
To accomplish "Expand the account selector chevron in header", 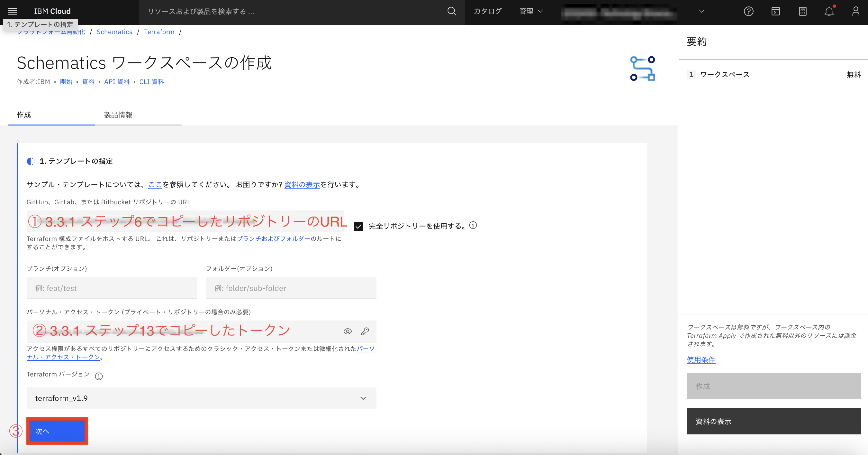I will (701, 11).
